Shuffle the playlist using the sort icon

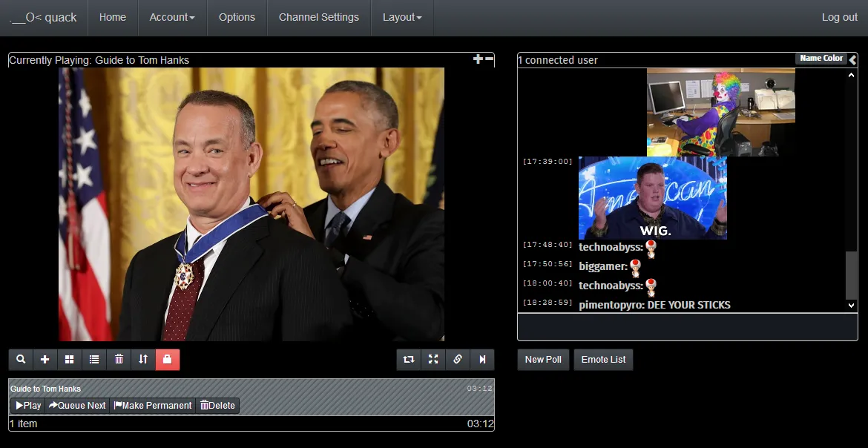coord(143,359)
